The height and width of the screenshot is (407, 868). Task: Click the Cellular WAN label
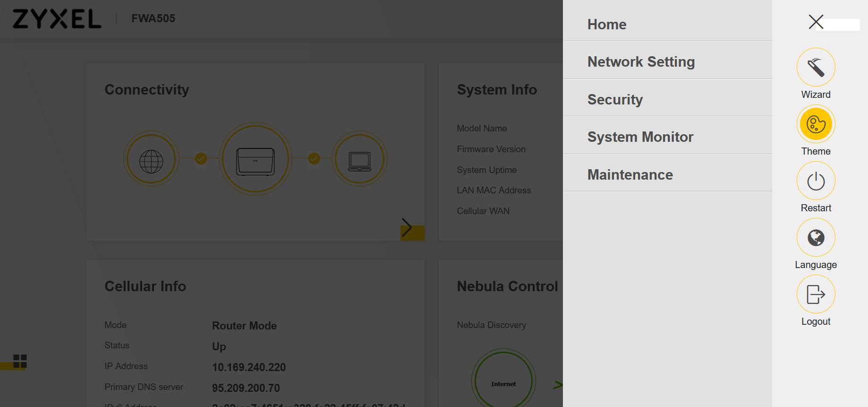click(483, 211)
